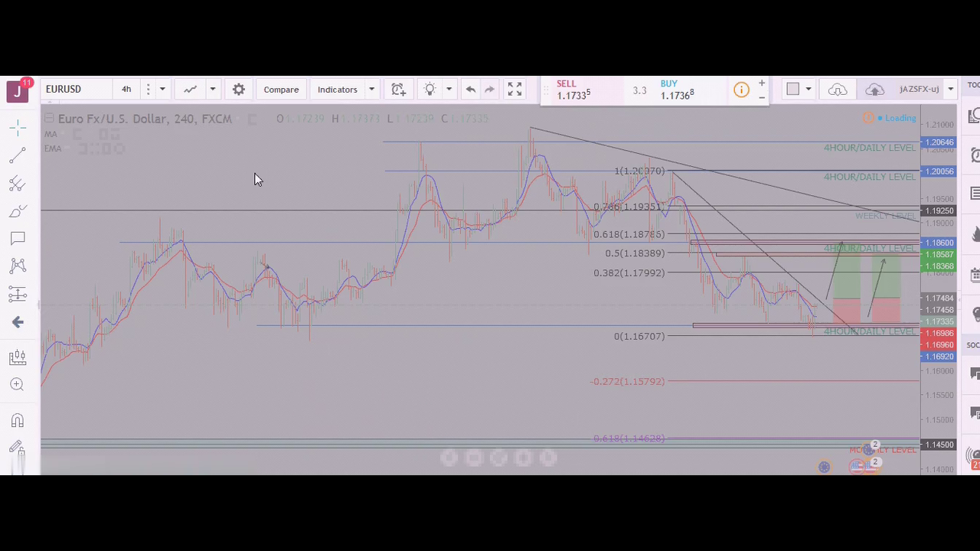Open chart settings gear
The width and height of the screenshot is (980, 551).
pyautogui.click(x=239, y=90)
